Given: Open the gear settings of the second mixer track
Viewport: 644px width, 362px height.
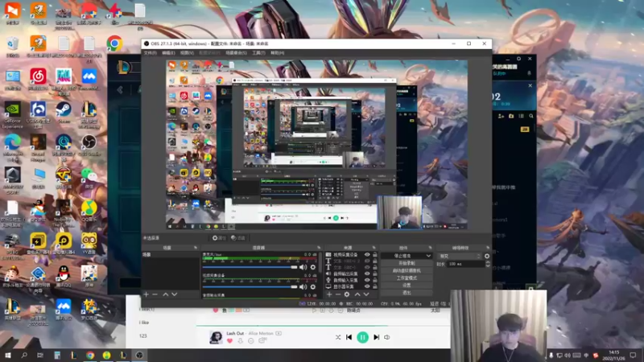Looking at the screenshot, I should [x=313, y=287].
